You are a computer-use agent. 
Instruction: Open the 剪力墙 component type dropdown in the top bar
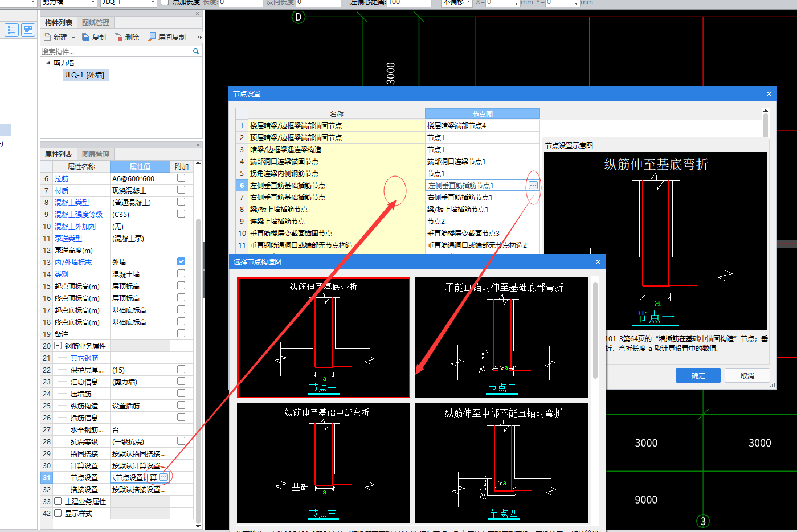[x=93, y=3]
